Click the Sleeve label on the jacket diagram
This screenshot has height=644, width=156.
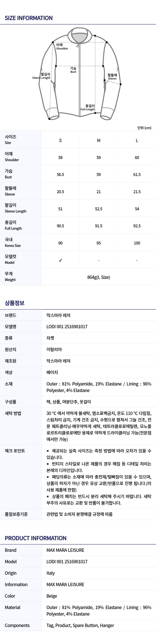pos(112,77)
